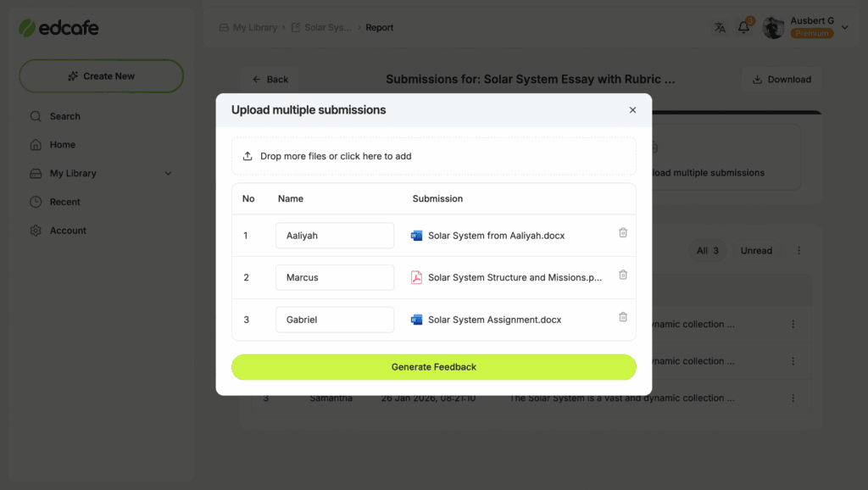868x490 pixels.
Task: Click the edcafe logo
Action: pyautogui.click(x=58, y=28)
